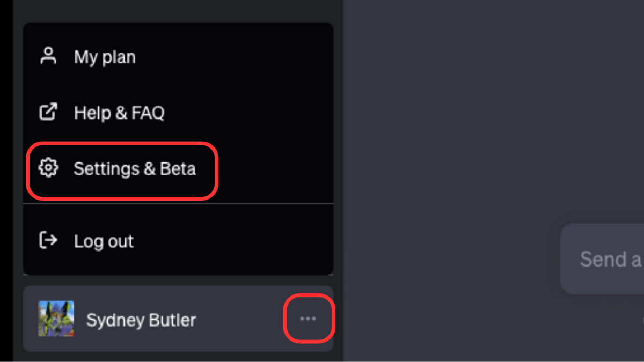
Task: Open the My plan menu entry
Action: click(178, 57)
